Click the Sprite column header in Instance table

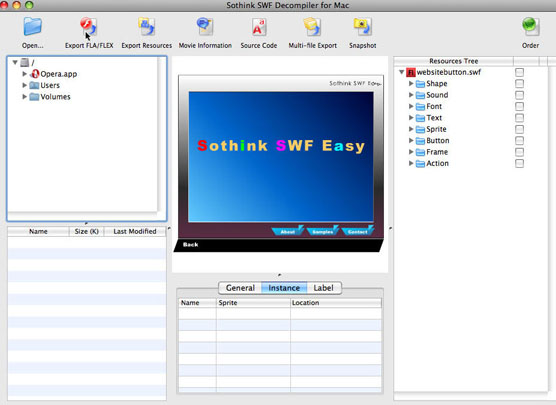point(253,303)
